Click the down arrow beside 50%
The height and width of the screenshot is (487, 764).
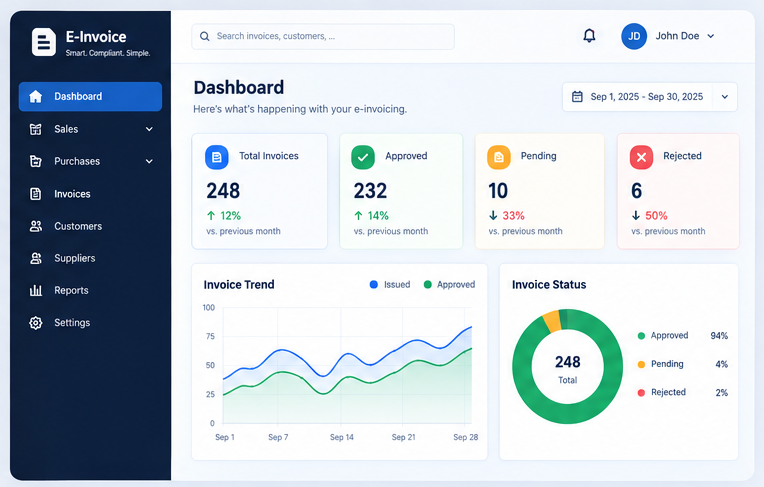(x=636, y=215)
